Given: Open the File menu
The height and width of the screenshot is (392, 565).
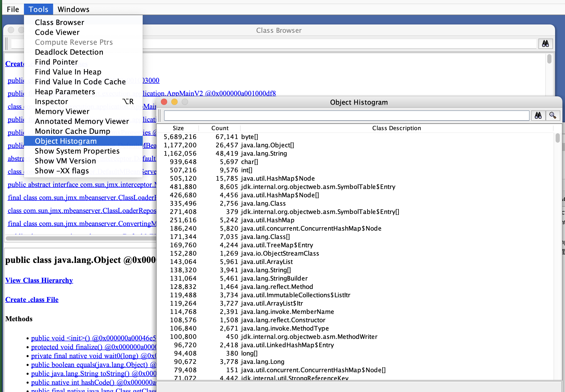Looking at the screenshot, I should pos(13,9).
